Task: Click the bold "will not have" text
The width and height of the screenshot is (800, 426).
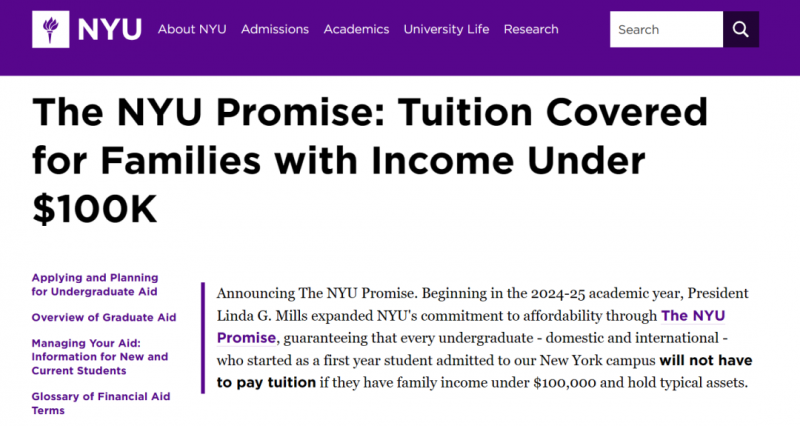Action: 706,360
